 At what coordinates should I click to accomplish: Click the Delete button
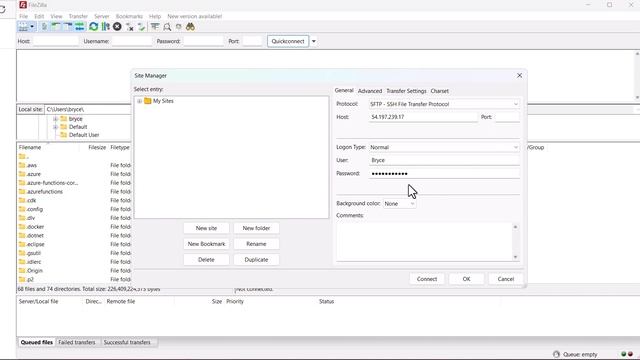pos(206,260)
